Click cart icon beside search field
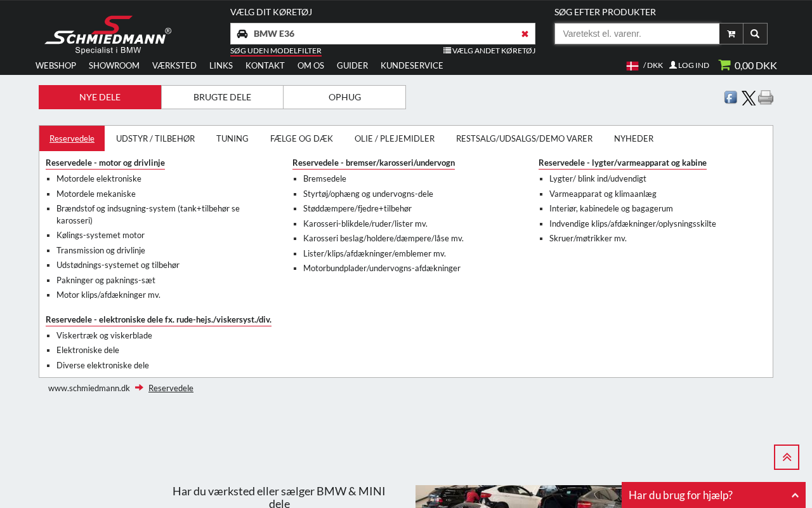This screenshot has width=812, height=508. [x=731, y=34]
